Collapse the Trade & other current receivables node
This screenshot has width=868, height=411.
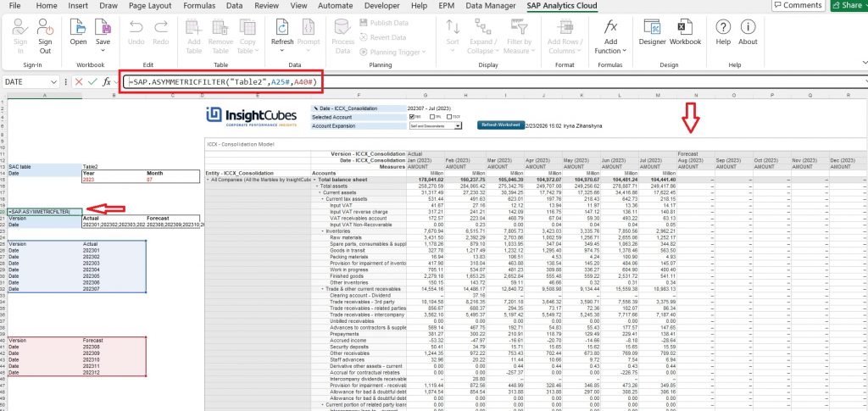[x=323, y=289]
